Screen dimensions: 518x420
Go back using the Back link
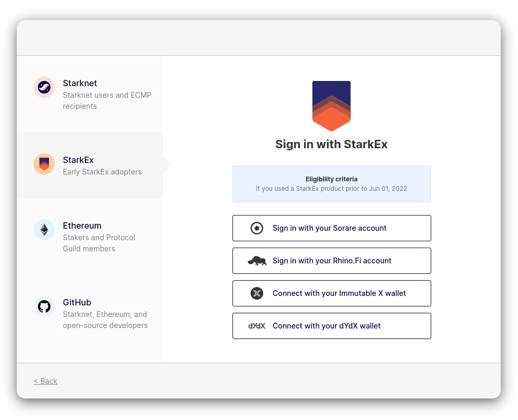(45, 381)
